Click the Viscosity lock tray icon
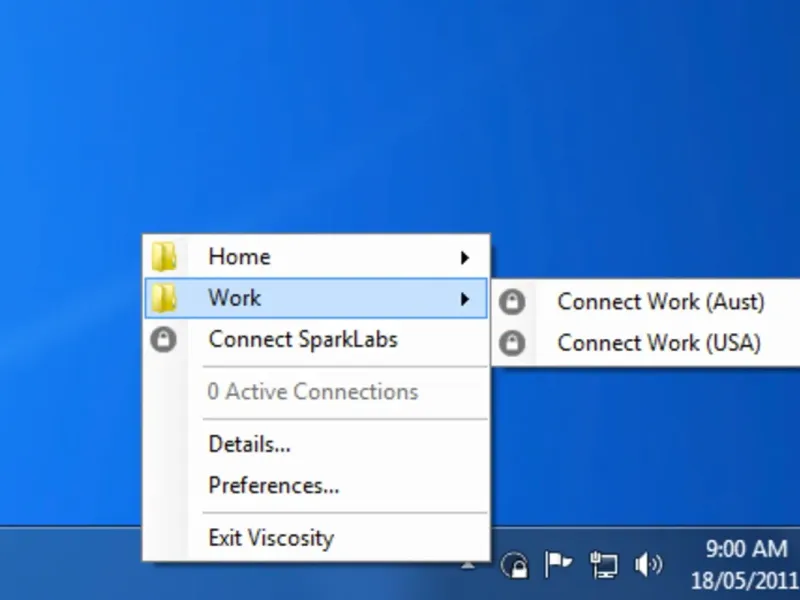This screenshot has height=600, width=800. pyautogui.click(x=515, y=565)
